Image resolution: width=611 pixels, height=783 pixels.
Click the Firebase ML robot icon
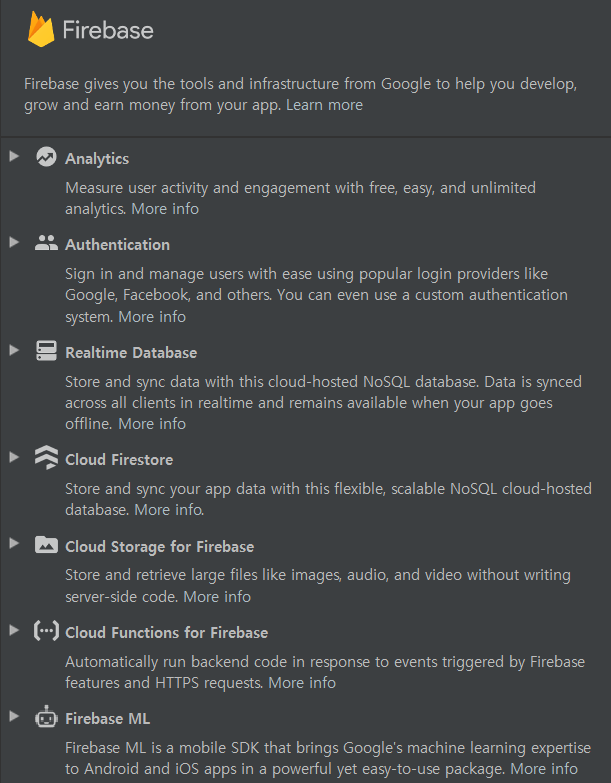[46, 717]
